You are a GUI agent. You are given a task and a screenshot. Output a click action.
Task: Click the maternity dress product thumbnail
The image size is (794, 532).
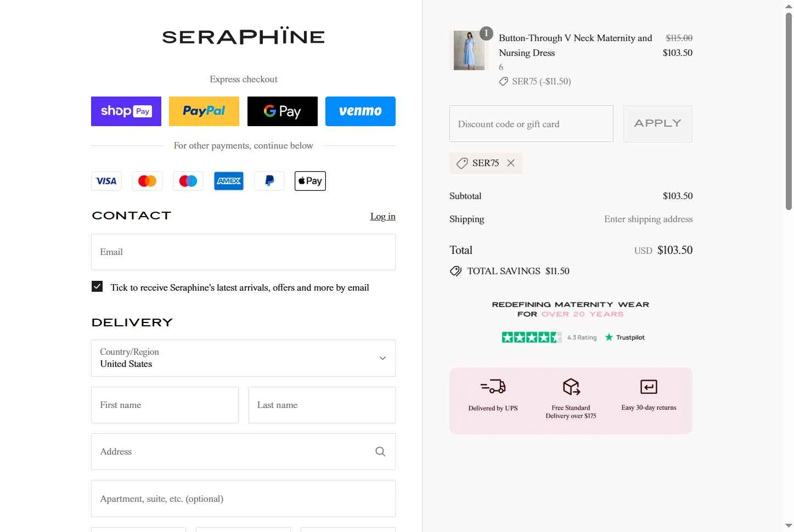469,50
